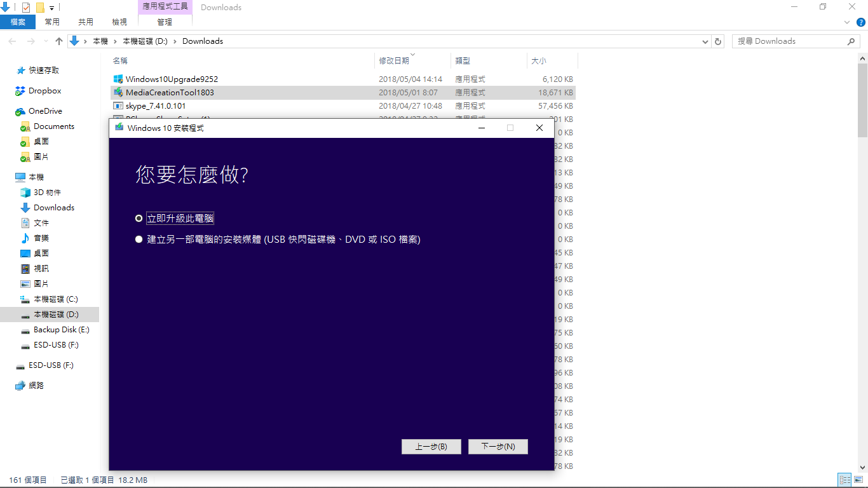Click the 下一步(N) button
This screenshot has width=868, height=488.
coord(498,447)
